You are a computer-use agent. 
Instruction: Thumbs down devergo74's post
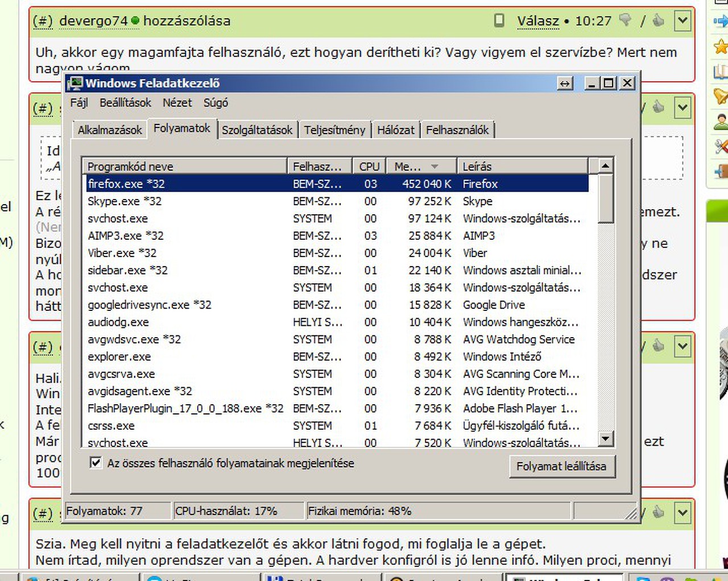626,20
